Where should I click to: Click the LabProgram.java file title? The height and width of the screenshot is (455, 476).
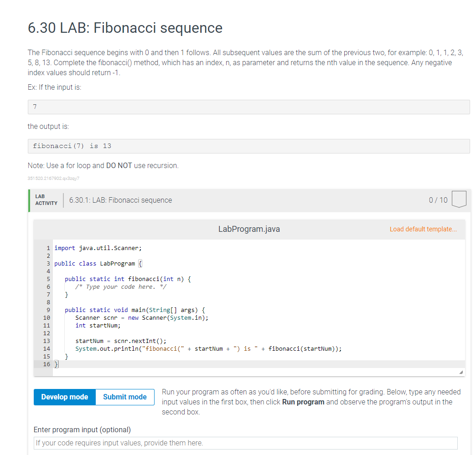pyautogui.click(x=249, y=229)
